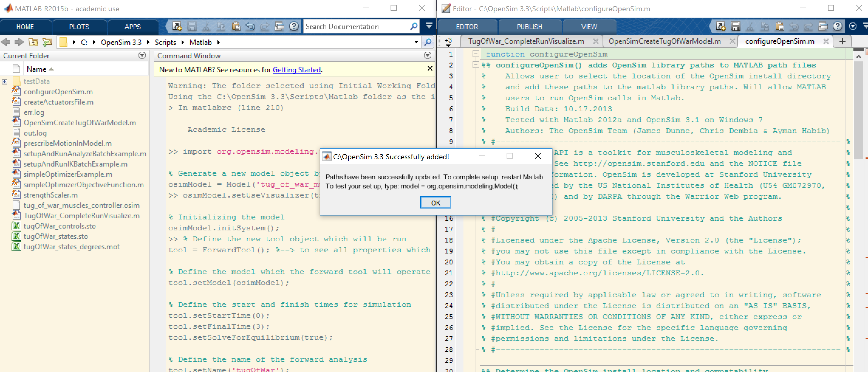
Task: Select tugOfWar_states_degrees.mot file
Action: click(71, 246)
